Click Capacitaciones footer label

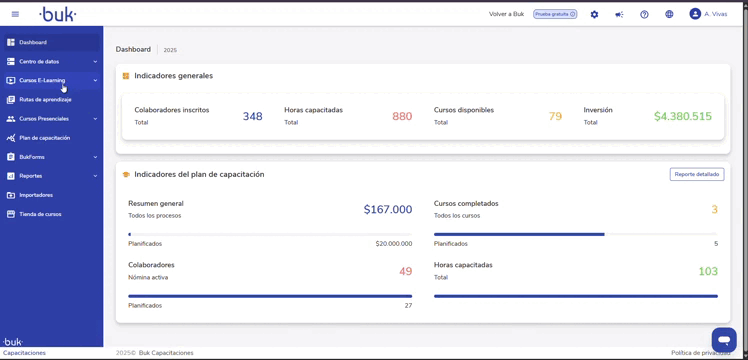[24, 353]
